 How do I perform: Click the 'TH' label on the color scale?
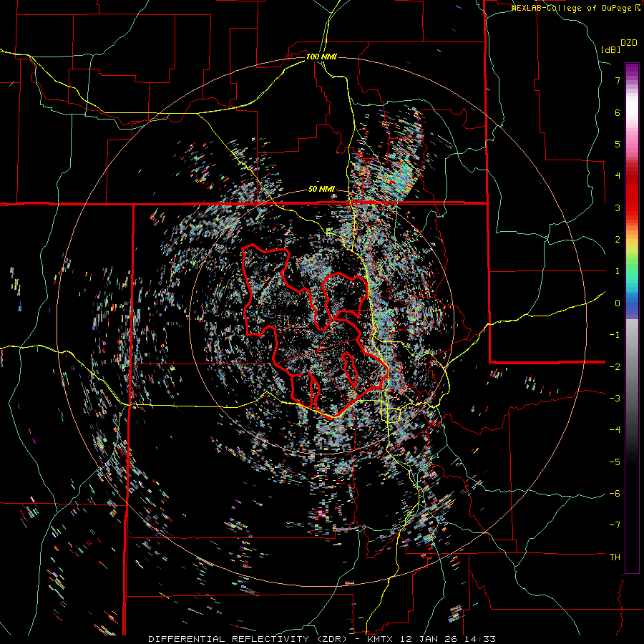[615, 557]
